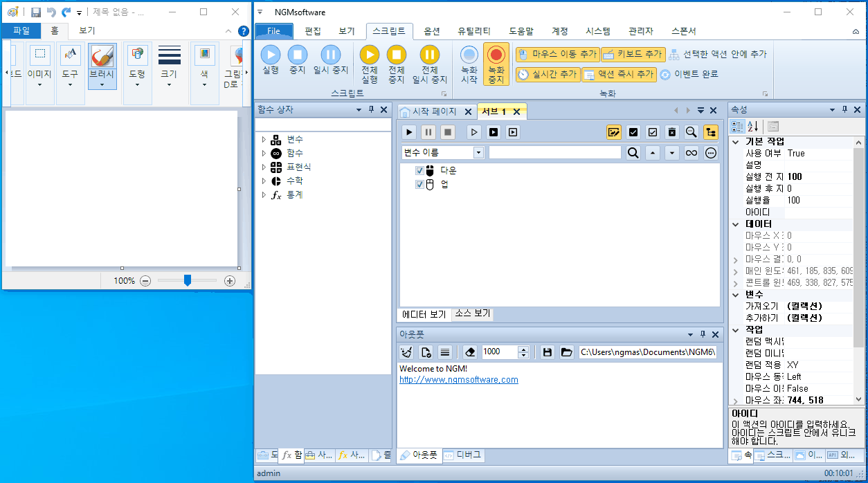Click alphabetical A-Z sort icon in 속성 panel

(753, 126)
